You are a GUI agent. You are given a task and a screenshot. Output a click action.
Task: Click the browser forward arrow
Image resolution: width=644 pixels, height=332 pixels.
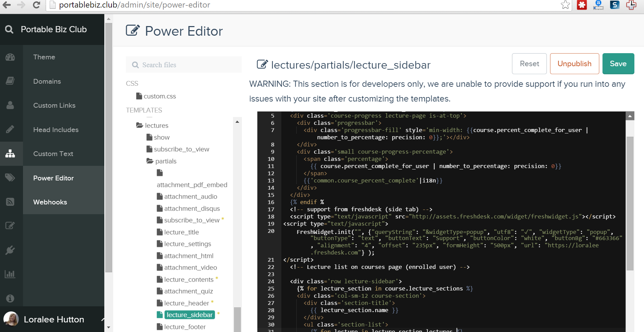21,5
